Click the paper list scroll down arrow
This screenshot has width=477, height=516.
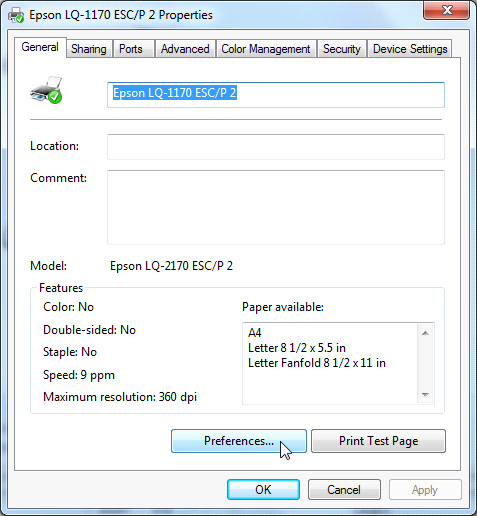pos(425,395)
